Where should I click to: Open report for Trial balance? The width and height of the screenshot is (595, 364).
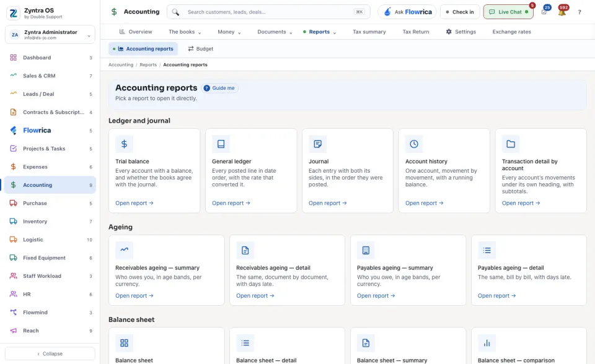[x=134, y=203]
